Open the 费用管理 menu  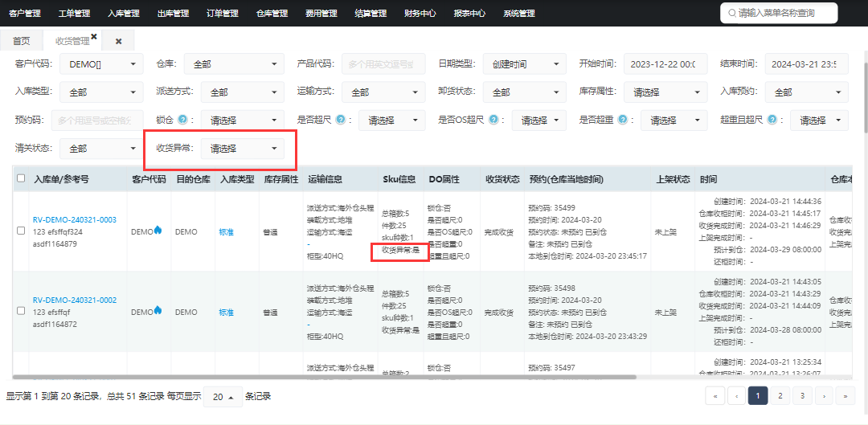point(321,14)
